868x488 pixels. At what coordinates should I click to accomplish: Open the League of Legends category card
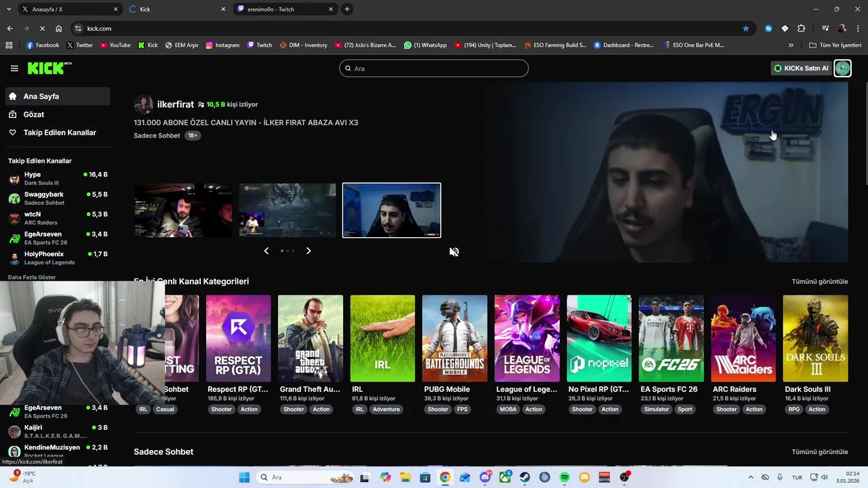pos(527,338)
